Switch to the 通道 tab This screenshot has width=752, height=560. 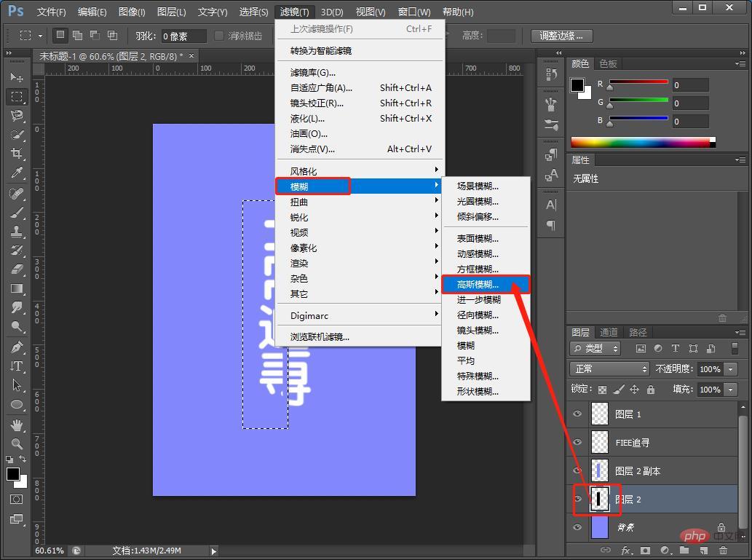(x=609, y=332)
